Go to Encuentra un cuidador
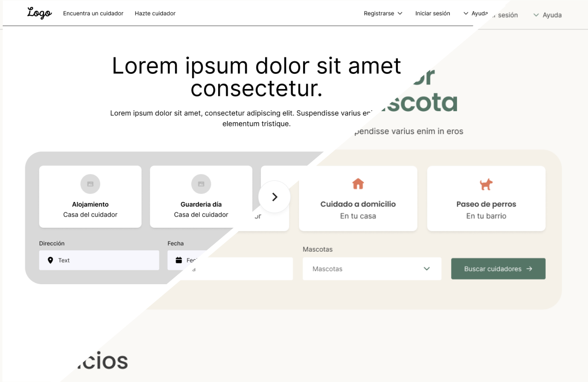 pyautogui.click(x=93, y=13)
